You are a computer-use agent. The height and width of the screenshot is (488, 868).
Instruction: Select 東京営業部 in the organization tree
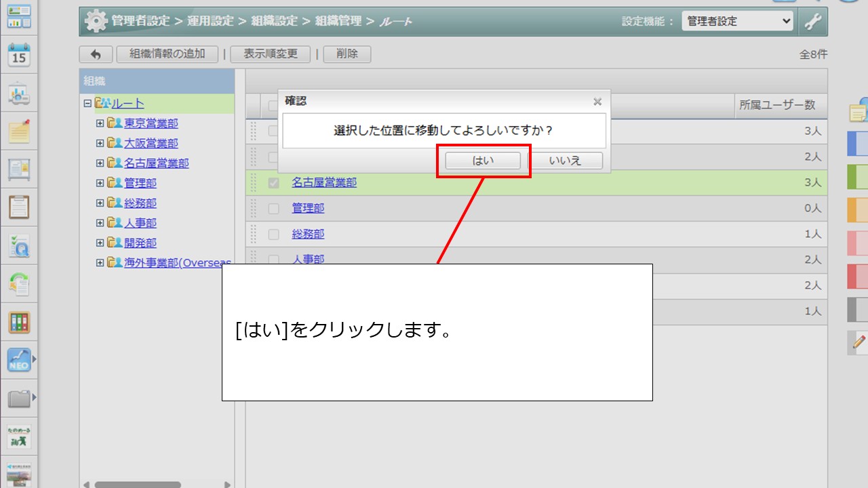tap(151, 123)
